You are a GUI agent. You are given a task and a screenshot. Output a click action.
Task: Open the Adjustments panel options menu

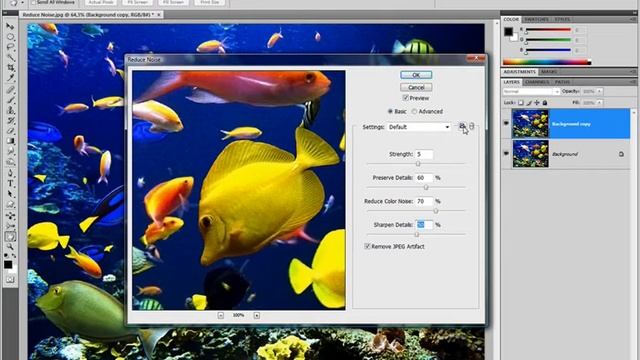pyautogui.click(x=633, y=71)
